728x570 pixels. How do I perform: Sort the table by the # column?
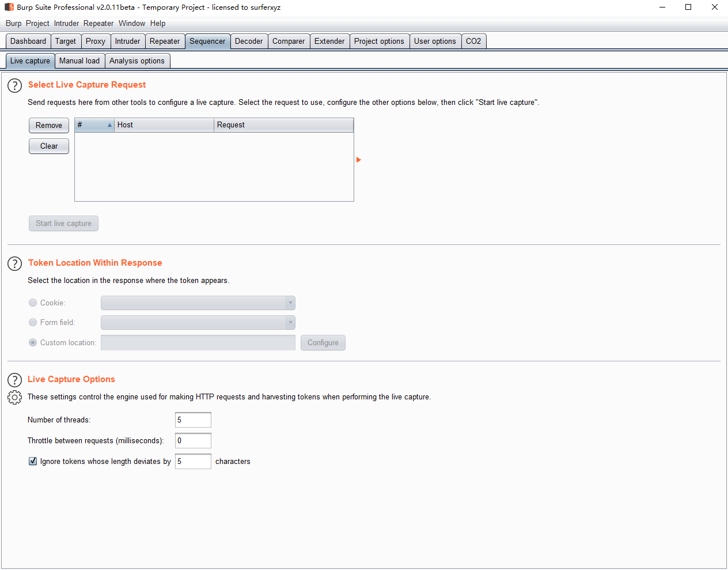click(x=94, y=125)
